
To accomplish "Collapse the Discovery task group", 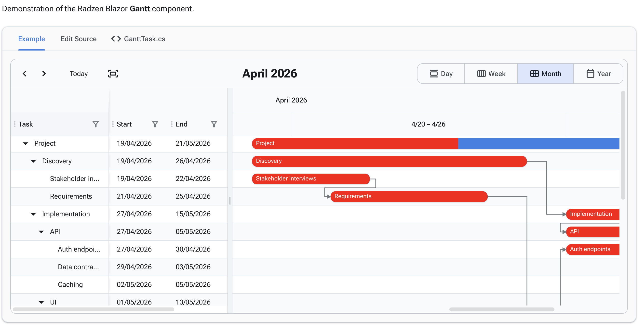I will pyautogui.click(x=33, y=161).
